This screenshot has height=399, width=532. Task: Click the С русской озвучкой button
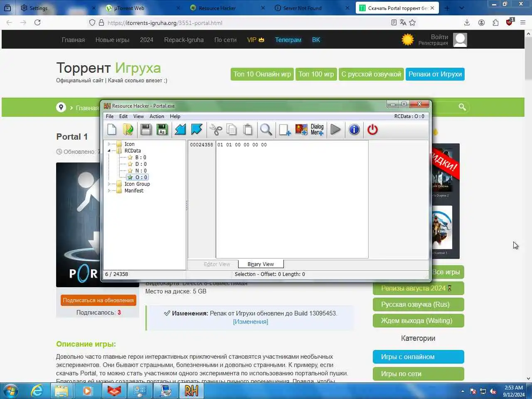[371, 74]
